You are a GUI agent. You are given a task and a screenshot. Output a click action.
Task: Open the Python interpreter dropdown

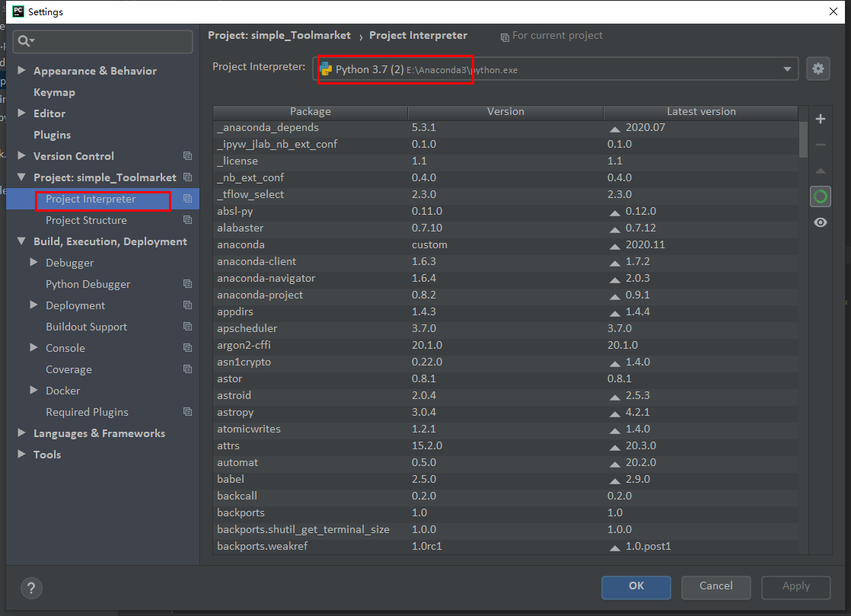pos(787,69)
